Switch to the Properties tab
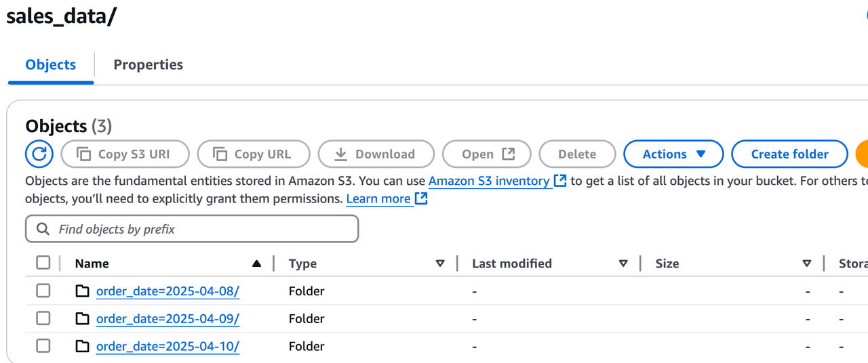The width and height of the screenshot is (868, 363). [148, 65]
